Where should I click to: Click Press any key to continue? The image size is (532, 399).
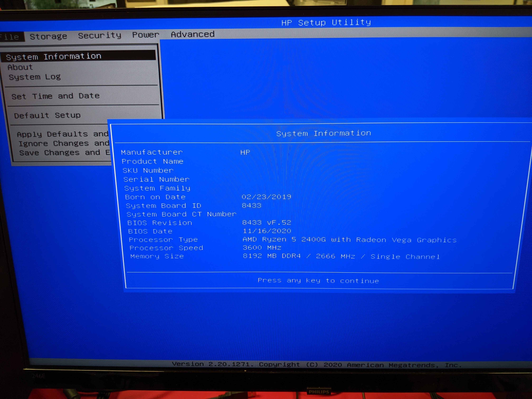click(x=318, y=281)
